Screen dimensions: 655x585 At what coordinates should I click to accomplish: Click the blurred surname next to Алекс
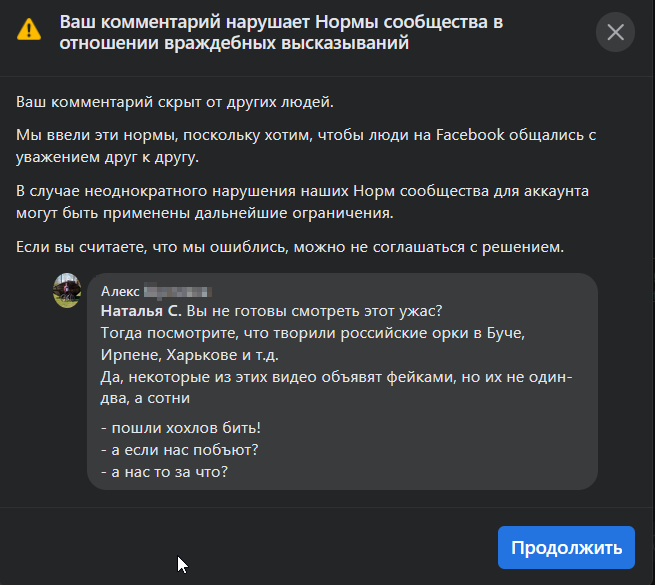click(x=178, y=292)
